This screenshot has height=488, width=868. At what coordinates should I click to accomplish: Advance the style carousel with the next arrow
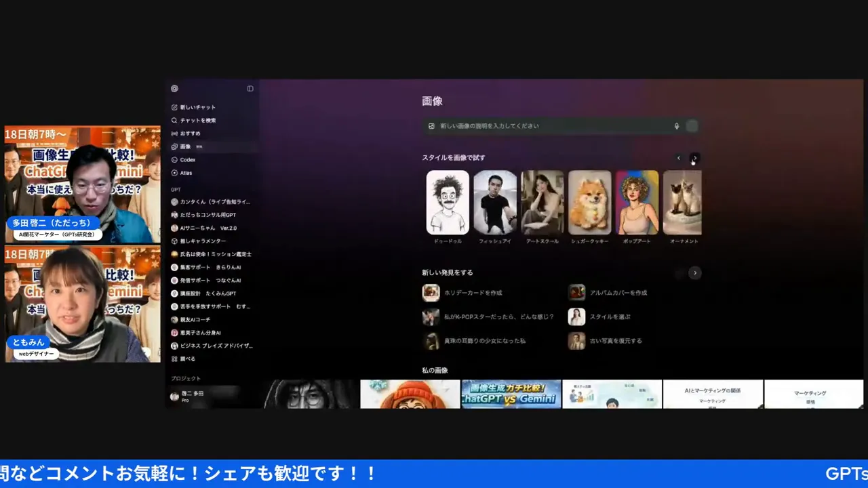[x=694, y=158]
